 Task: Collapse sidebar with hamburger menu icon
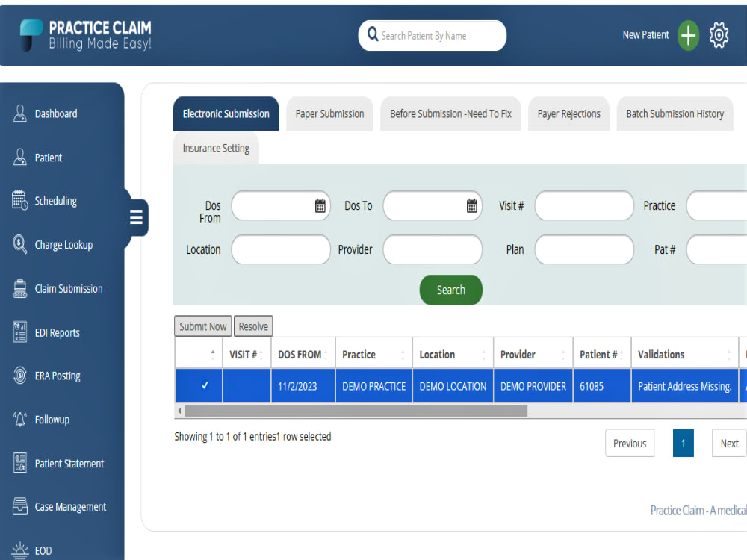(x=136, y=217)
